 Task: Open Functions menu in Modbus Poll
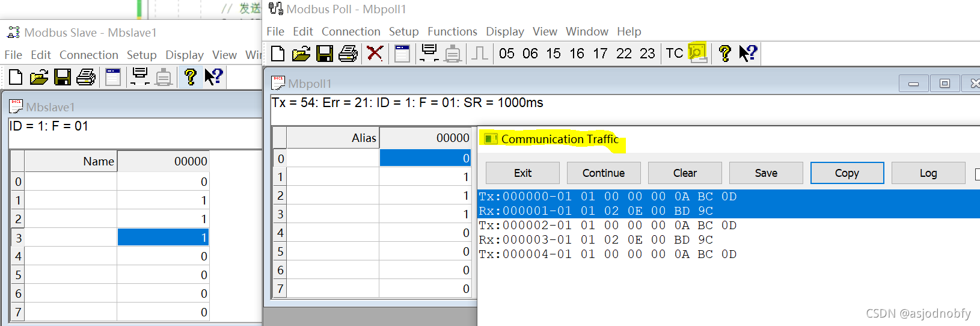[453, 31]
